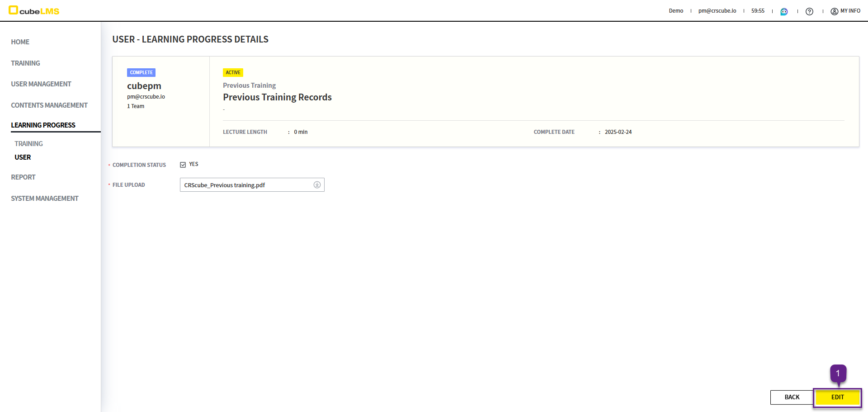Collapse the LEARNING PROGRESS section
The width and height of the screenshot is (868, 412).
(x=43, y=125)
